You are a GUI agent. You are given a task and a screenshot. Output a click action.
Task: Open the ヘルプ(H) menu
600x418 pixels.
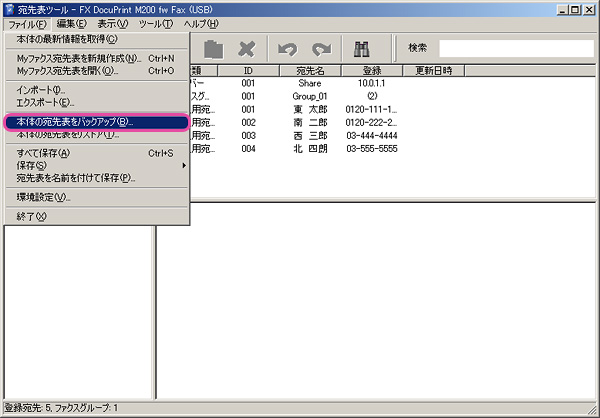tap(201, 23)
